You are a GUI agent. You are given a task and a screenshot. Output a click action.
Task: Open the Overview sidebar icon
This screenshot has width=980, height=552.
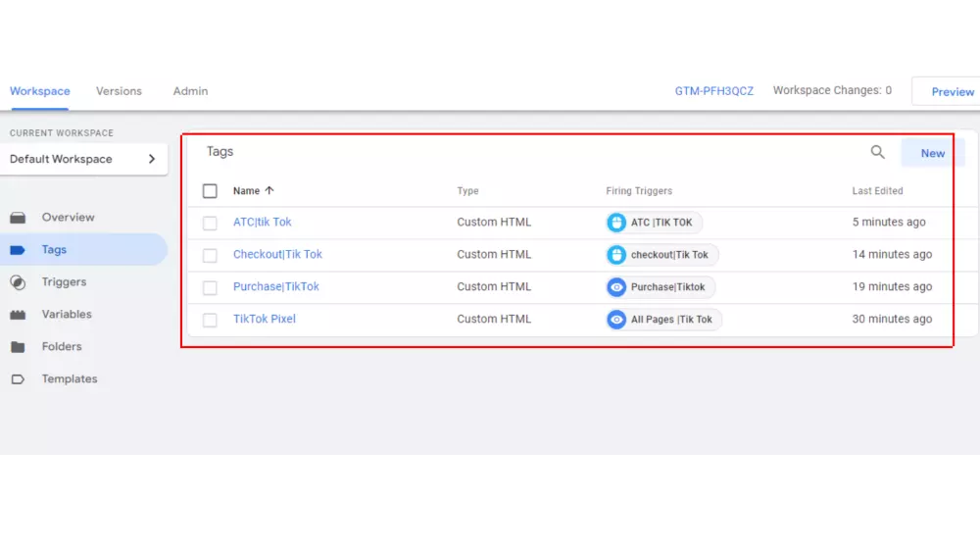point(18,218)
